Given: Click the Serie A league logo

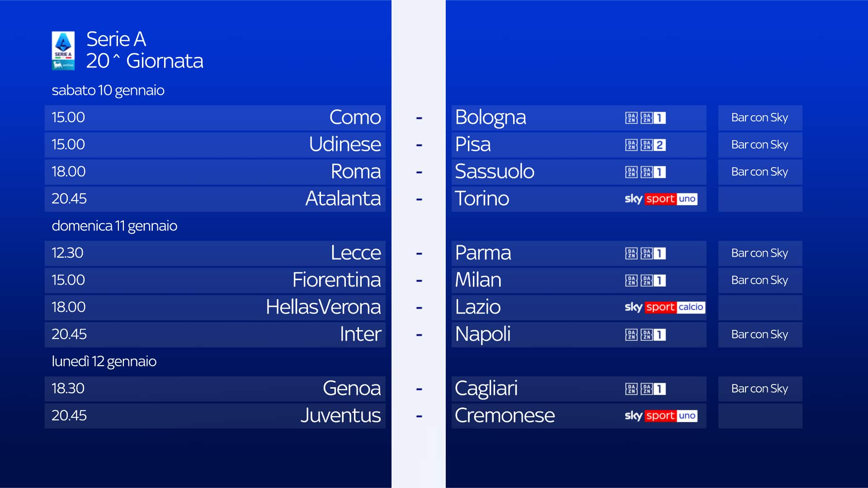Looking at the screenshot, I should click(x=63, y=50).
